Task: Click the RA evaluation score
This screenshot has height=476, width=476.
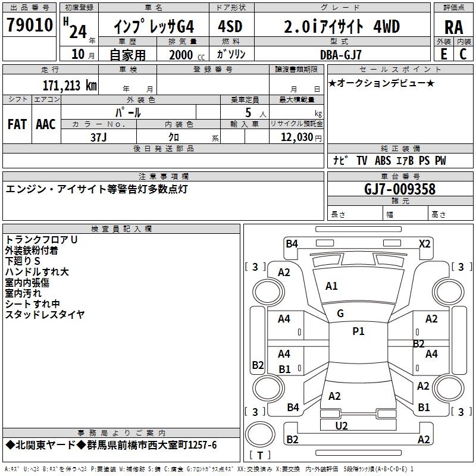Action: coord(453,27)
